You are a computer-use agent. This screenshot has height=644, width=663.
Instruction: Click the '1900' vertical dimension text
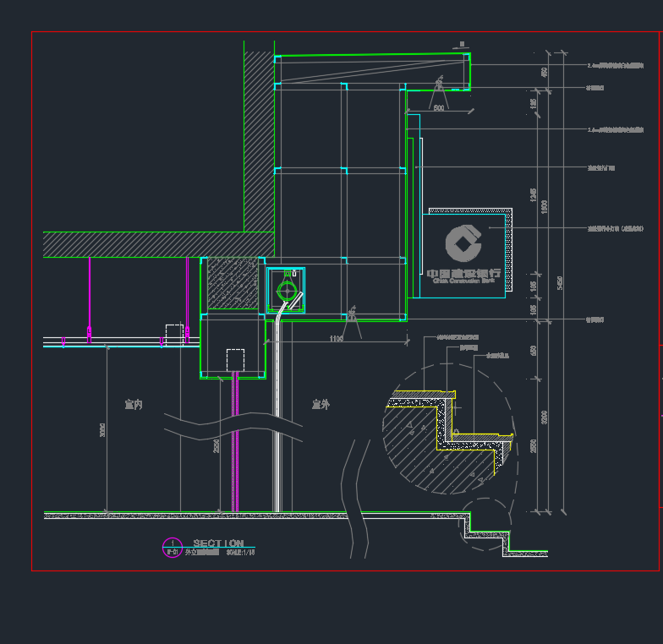click(545, 206)
